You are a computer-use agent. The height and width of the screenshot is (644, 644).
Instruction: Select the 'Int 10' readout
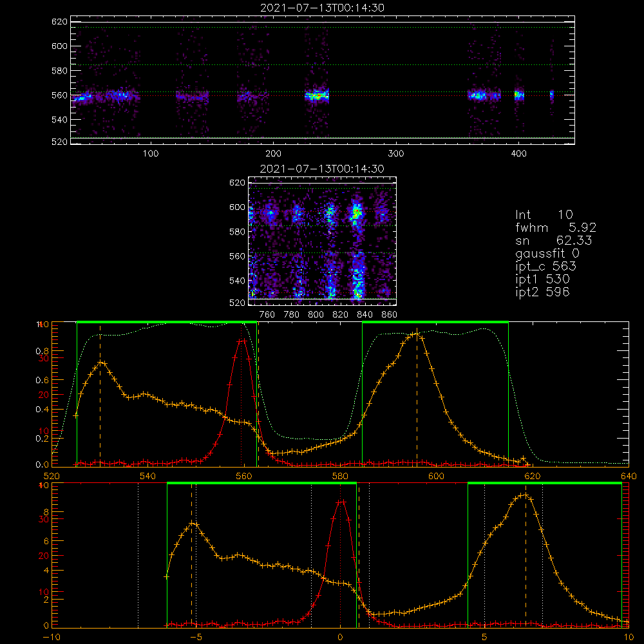(544, 214)
